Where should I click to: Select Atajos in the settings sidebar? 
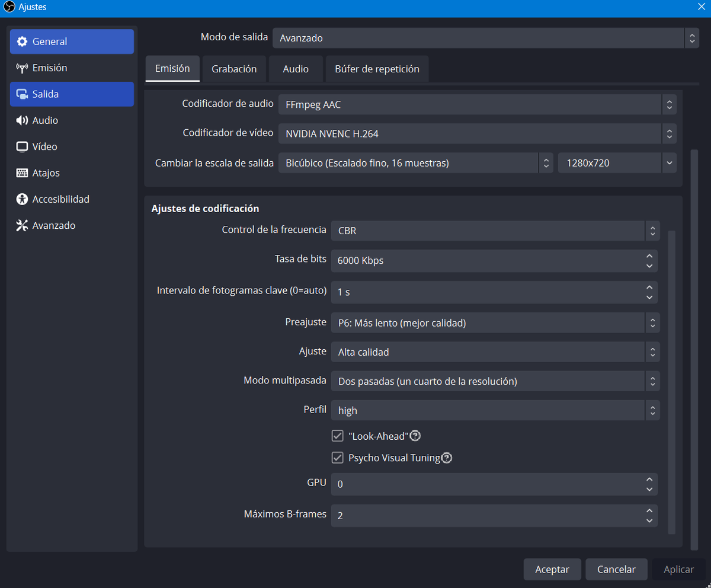pos(72,173)
